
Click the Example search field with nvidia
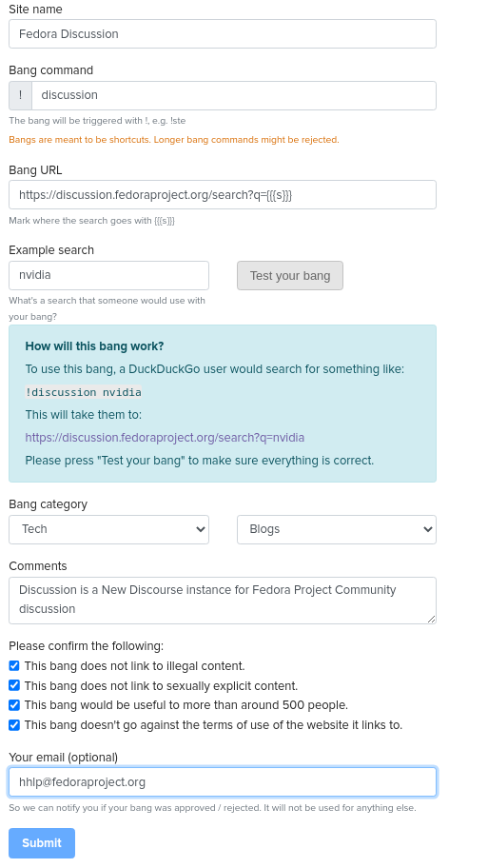pyautogui.click(x=109, y=275)
